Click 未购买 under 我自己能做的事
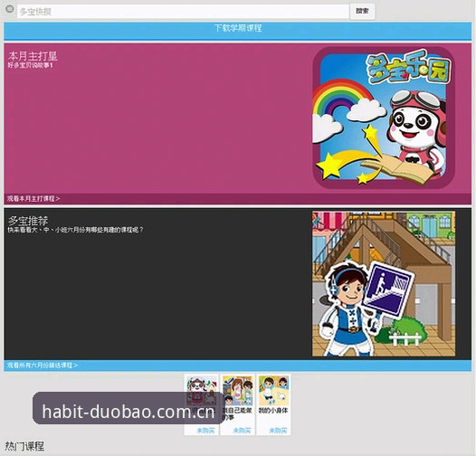 coord(242,430)
